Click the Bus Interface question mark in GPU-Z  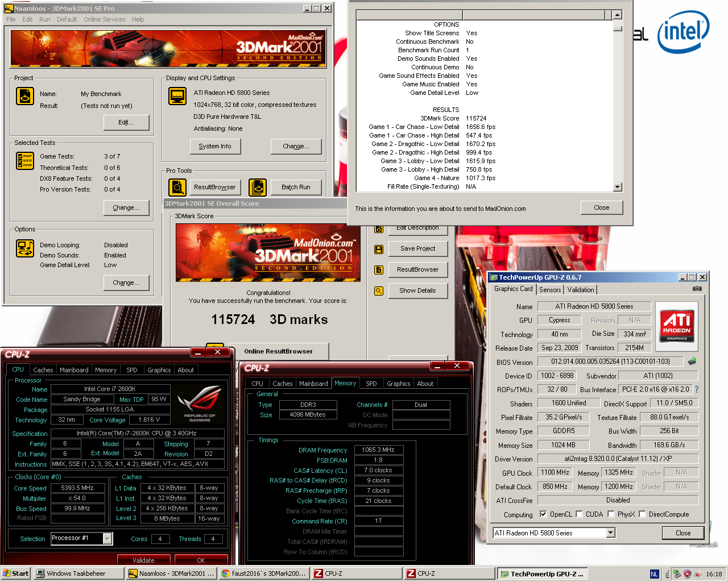[697, 389]
